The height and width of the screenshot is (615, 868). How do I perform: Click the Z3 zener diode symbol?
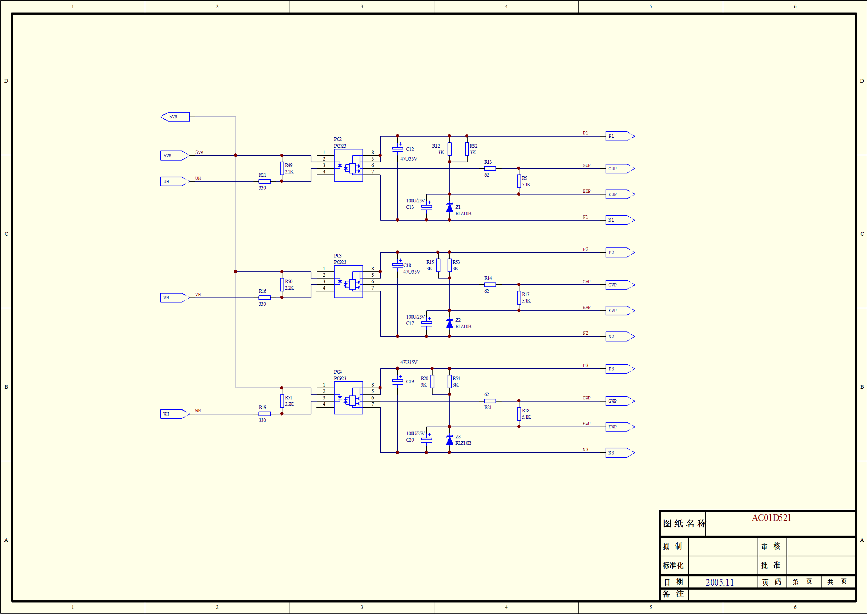tap(450, 440)
